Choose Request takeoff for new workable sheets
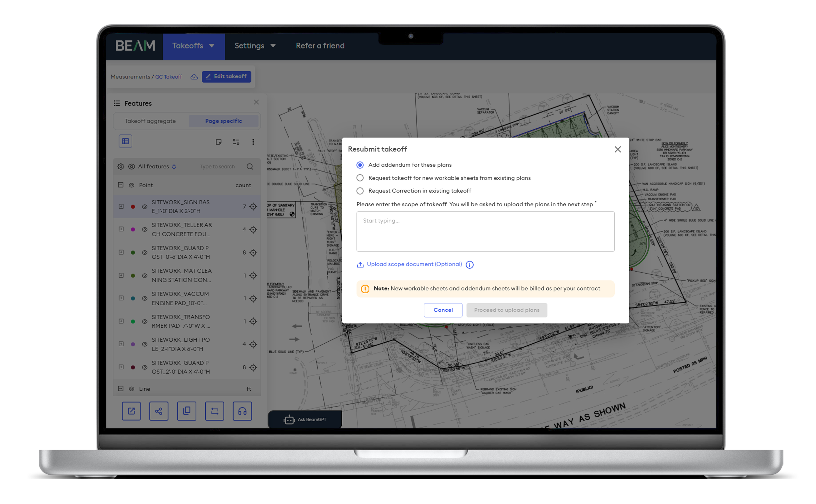Viewport: 816px width, 504px height. click(x=360, y=178)
